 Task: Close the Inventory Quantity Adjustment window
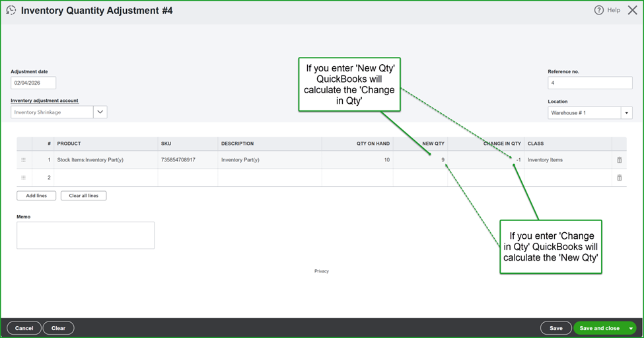[632, 11]
